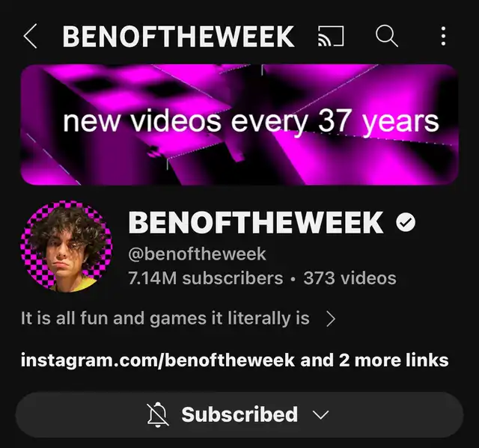Tap the curly-haired profile picture
This screenshot has height=448, width=479.
pos(66,247)
